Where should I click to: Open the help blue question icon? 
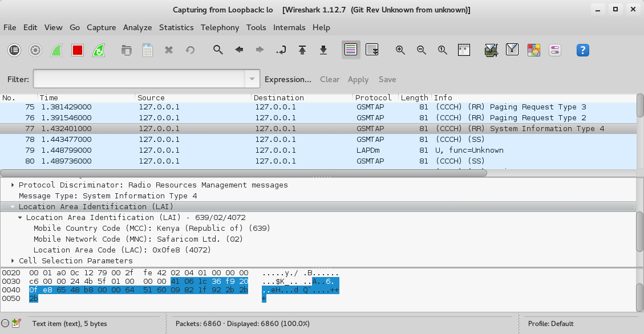[583, 50]
